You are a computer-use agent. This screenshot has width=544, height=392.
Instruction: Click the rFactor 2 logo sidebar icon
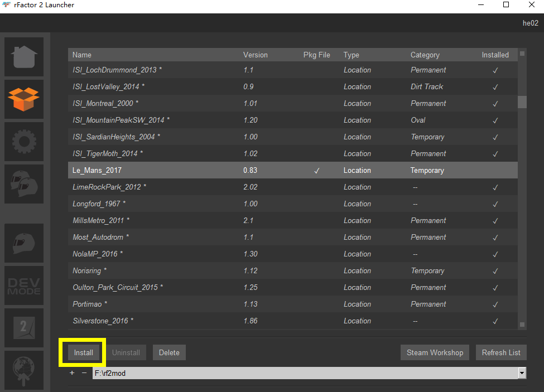[24, 327]
